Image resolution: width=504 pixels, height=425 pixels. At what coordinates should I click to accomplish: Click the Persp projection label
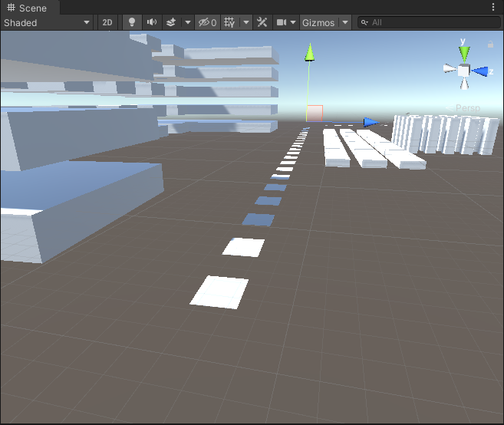point(467,108)
